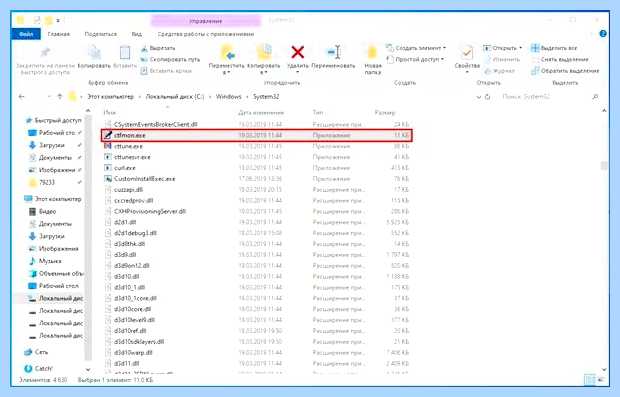Sort by Дата изменения column header
The image size is (620, 397).
point(261,113)
